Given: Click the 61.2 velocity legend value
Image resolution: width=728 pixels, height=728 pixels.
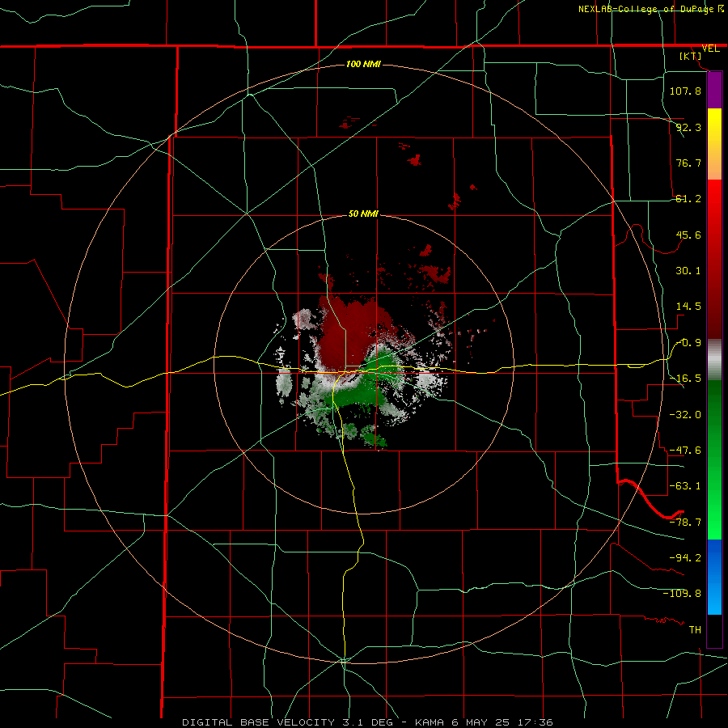Looking at the screenshot, I should point(688,199).
